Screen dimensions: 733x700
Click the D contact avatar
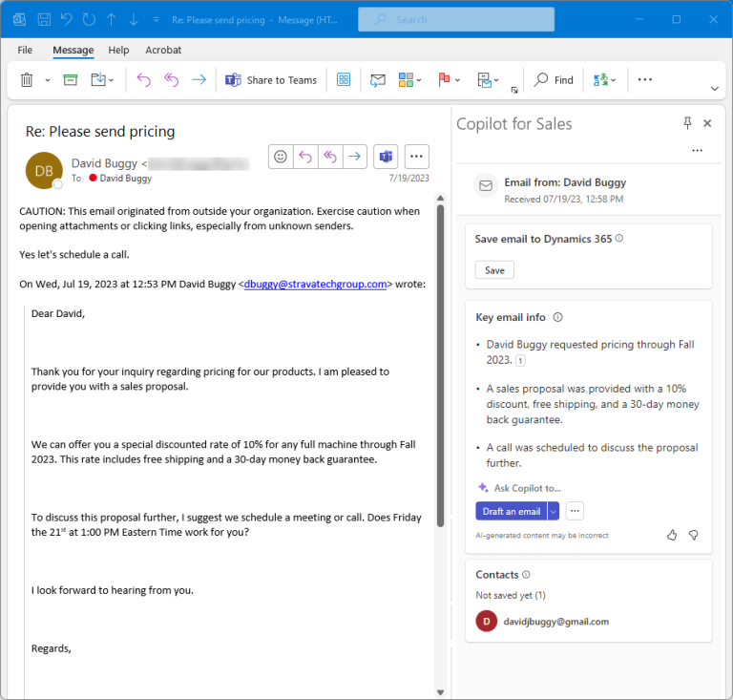tap(486, 621)
